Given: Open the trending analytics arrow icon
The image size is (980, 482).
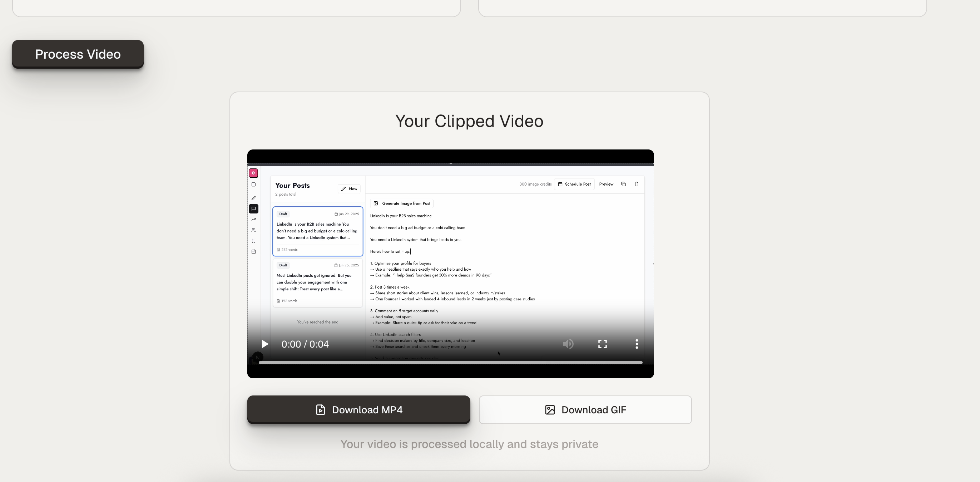Looking at the screenshot, I should (253, 220).
